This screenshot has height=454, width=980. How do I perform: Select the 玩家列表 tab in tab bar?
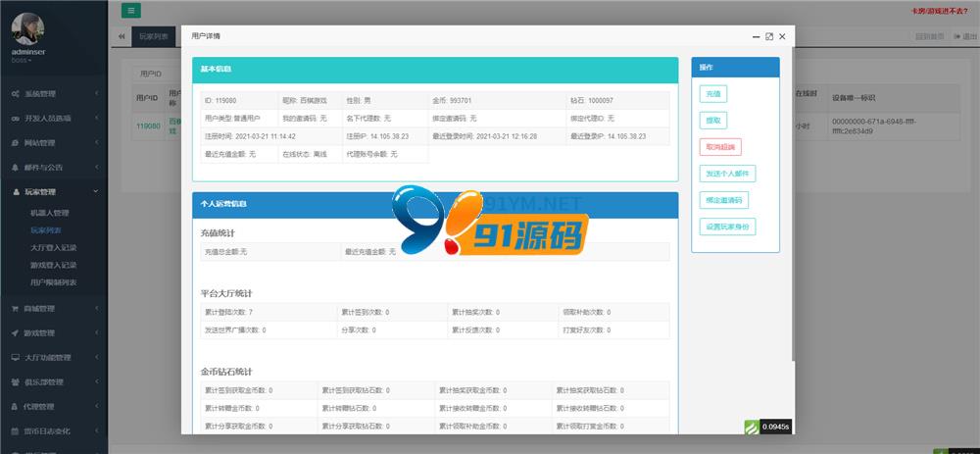pos(153,37)
